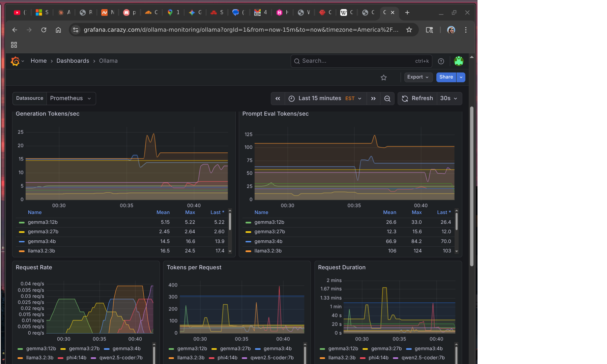Toggle qwen2.5-coder:7b in the Request Rate legend
The image size is (607, 364).
click(x=120, y=358)
